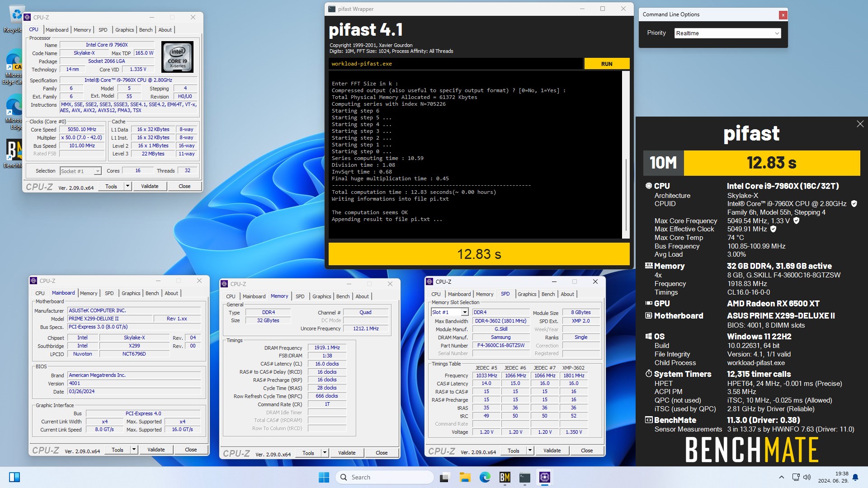Screen dimensions: 868x488
Task: Click Close button in Mainboard CPU-Z window
Action: coord(191,450)
